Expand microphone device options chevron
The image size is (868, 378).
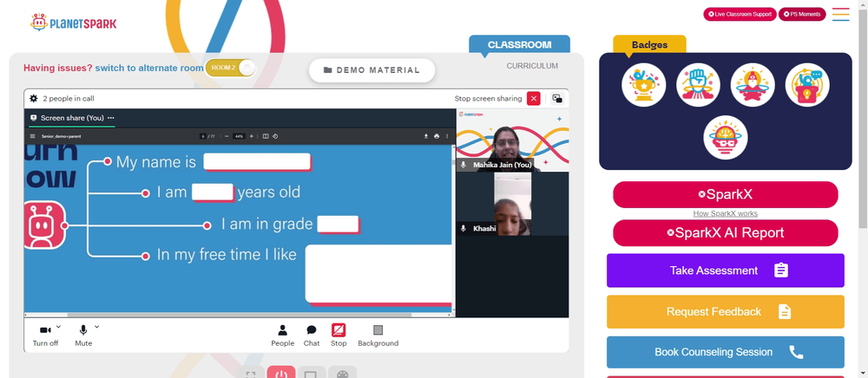click(97, 327)
